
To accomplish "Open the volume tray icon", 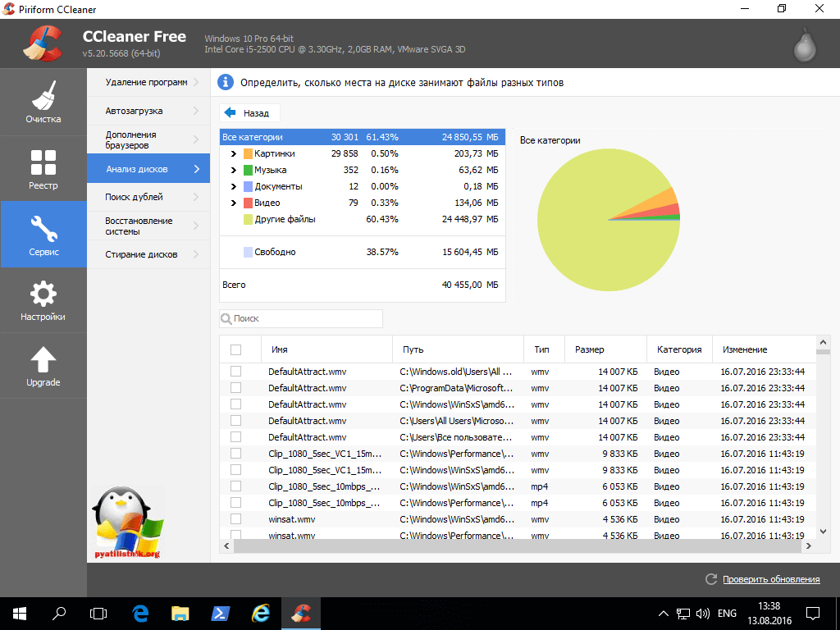I will coord(702,614).
